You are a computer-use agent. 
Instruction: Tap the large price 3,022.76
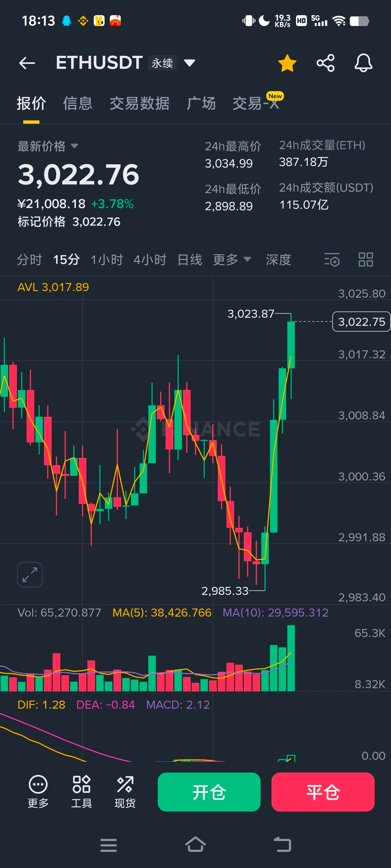78,175
